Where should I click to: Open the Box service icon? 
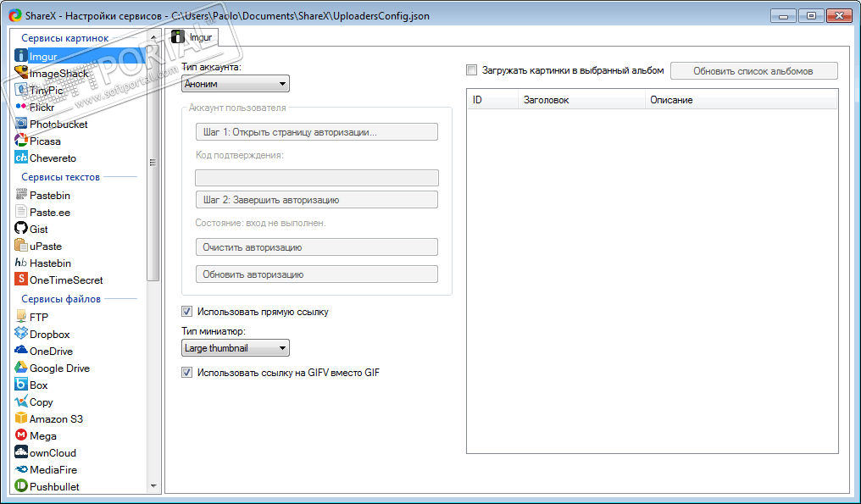(x=21, y=385)
